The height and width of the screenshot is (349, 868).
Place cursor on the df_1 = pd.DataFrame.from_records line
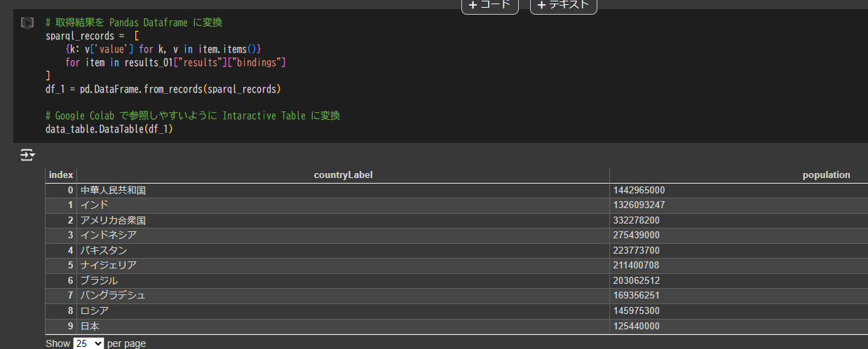pyautogui.click(x=163, y=89)
